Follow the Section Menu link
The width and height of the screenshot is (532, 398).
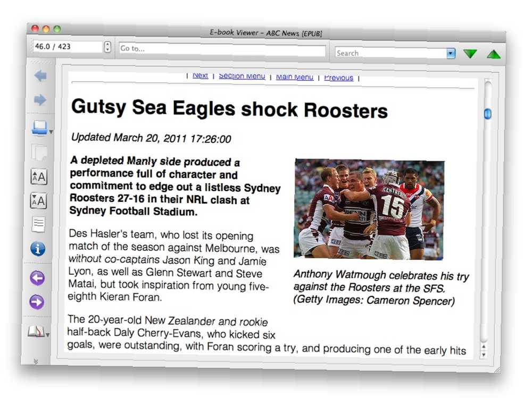[242, 76]
